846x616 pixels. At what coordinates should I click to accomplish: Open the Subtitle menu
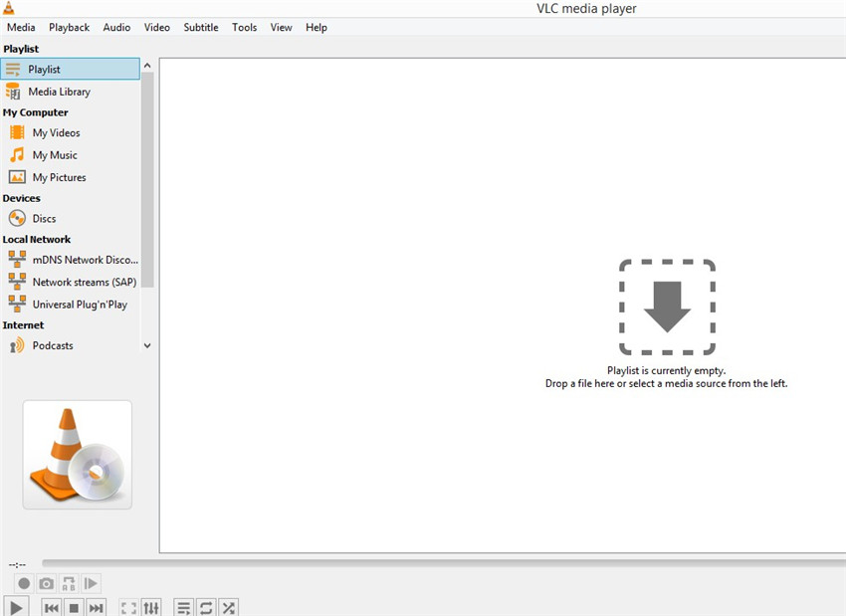coord(201,28)
